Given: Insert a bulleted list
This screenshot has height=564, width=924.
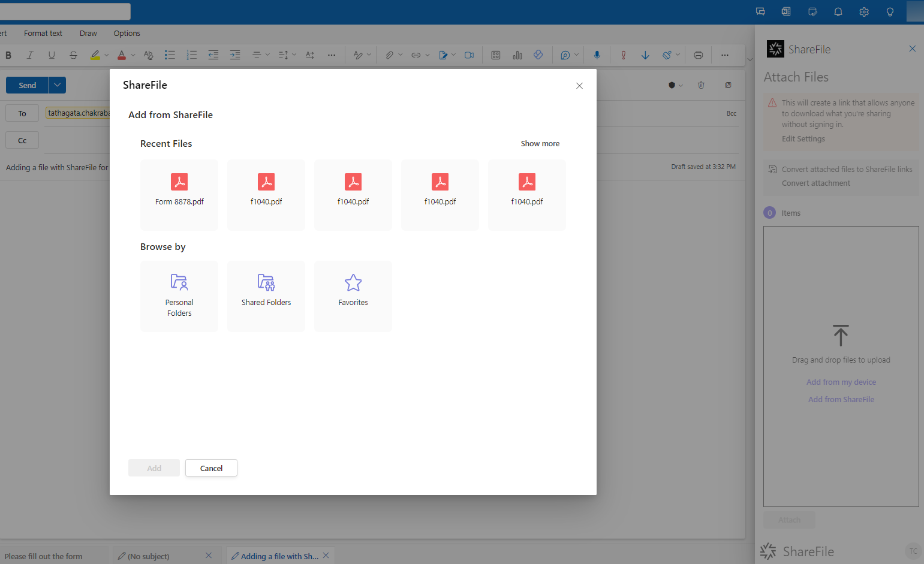Looking at the screenshot, I should 170,55.
